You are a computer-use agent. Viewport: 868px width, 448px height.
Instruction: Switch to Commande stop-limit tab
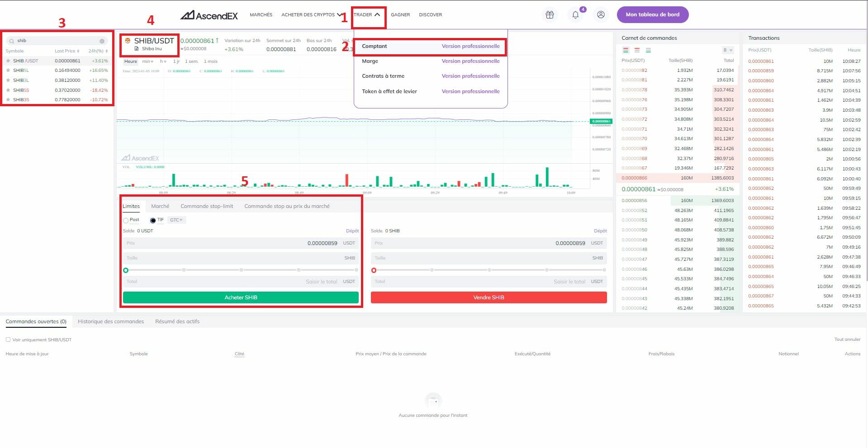(x=207, y=206)
